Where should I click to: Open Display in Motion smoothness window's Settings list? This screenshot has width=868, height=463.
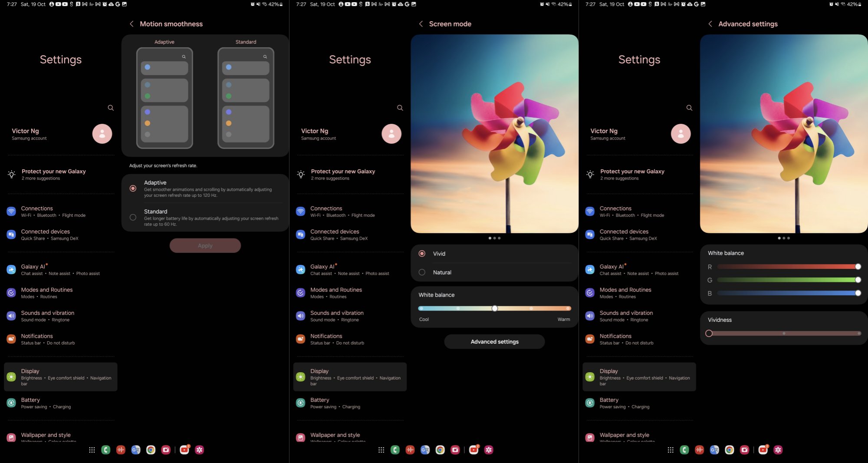point(61,377)
